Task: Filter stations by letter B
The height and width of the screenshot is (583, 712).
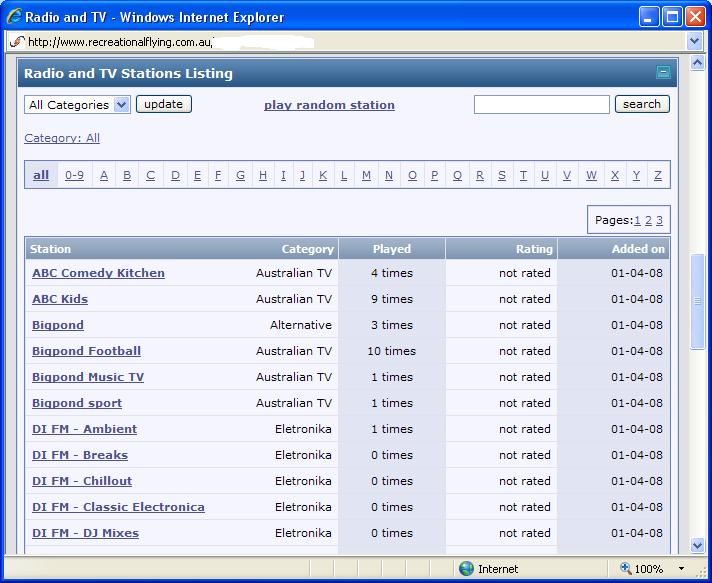Action: click(127, 175)
